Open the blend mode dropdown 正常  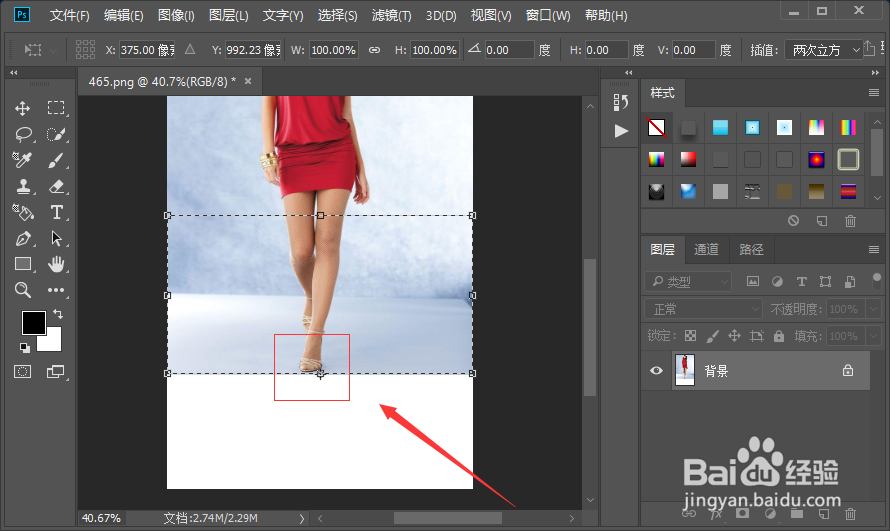702,309
